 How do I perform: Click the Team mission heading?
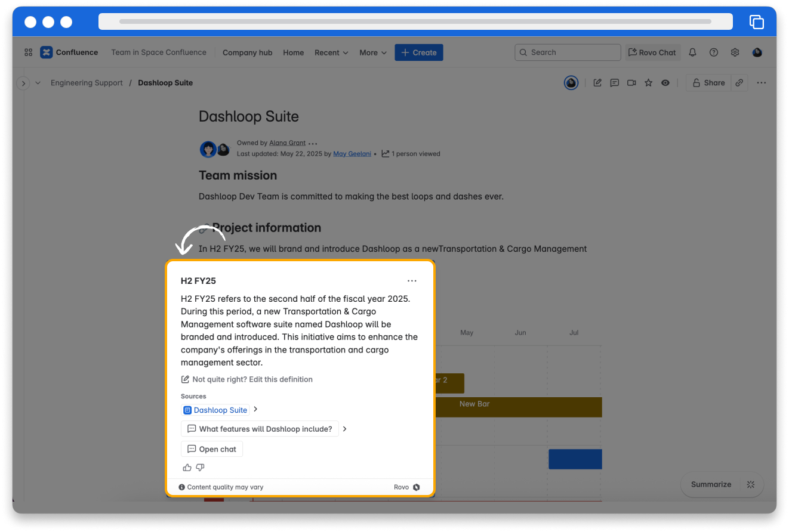point(238,175)
